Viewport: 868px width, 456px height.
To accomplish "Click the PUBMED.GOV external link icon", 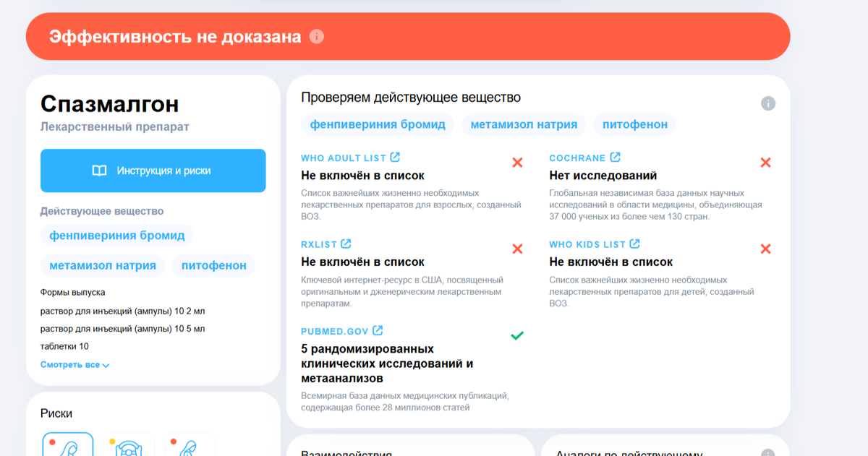I will click(377, 330).
